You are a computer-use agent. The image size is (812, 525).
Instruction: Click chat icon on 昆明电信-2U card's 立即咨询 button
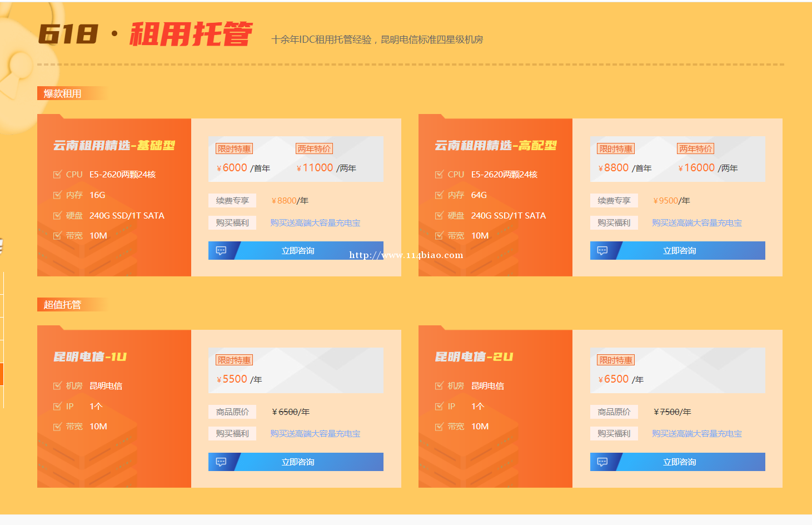click(602, 462)
